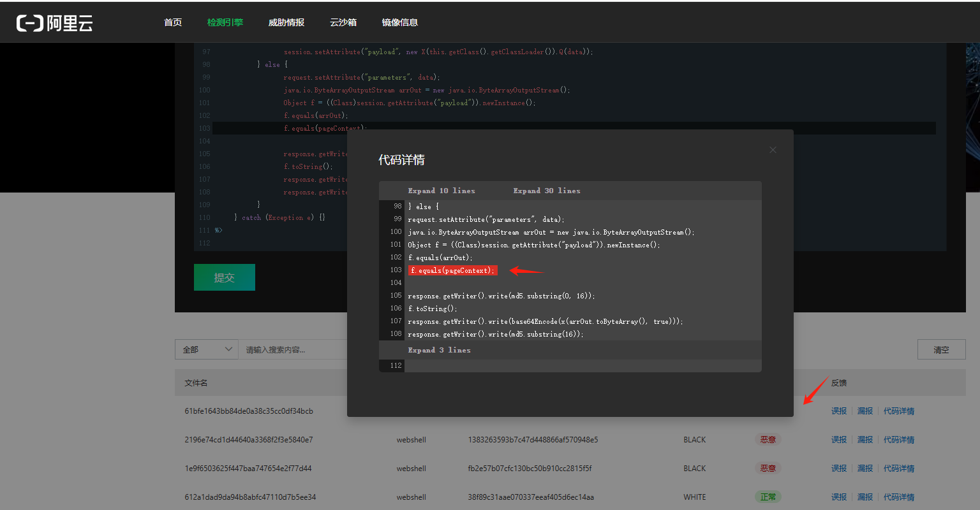Click the green 提交 button
Image resolution: width=980 pixels, height=510 pixels.
(225, 277)
